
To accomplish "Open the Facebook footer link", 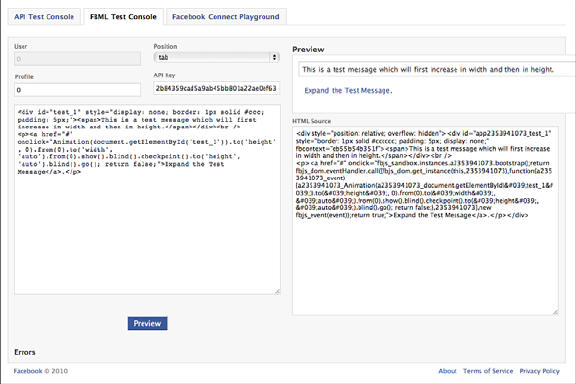I will [28, 371].
